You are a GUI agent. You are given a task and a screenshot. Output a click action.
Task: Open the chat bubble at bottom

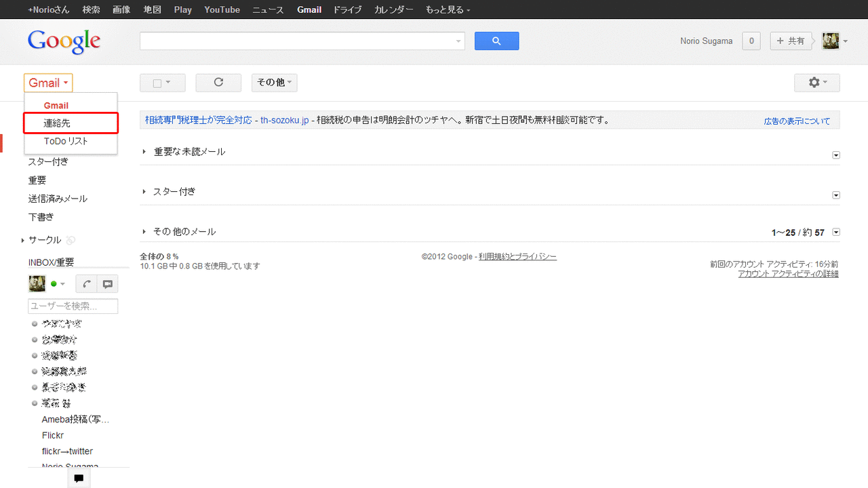click(x=79, y=479)
